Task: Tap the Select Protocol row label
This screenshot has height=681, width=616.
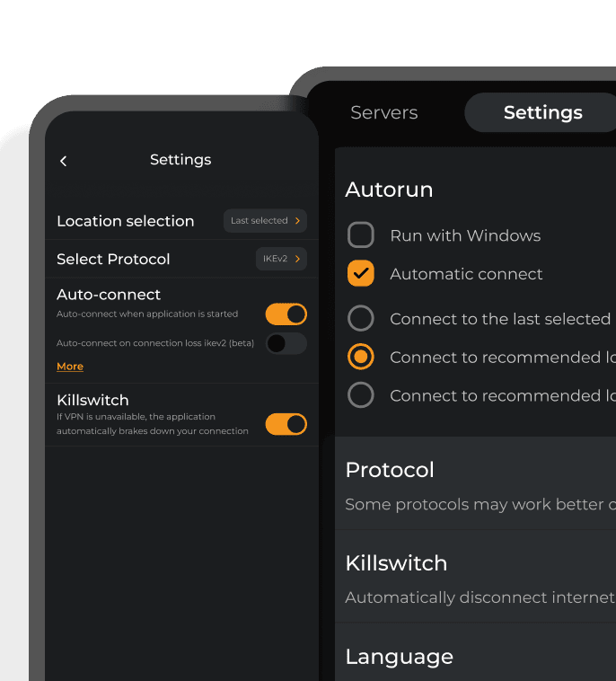Action: click(113, 260)
